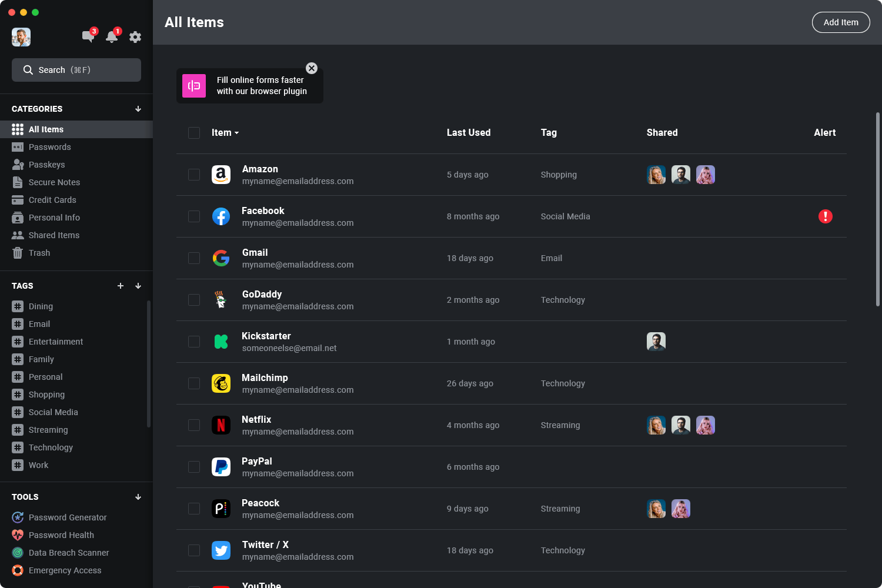Collapse the Categories section arrow
The height and width of the screenshot is (588, 882).
point(138,109)
